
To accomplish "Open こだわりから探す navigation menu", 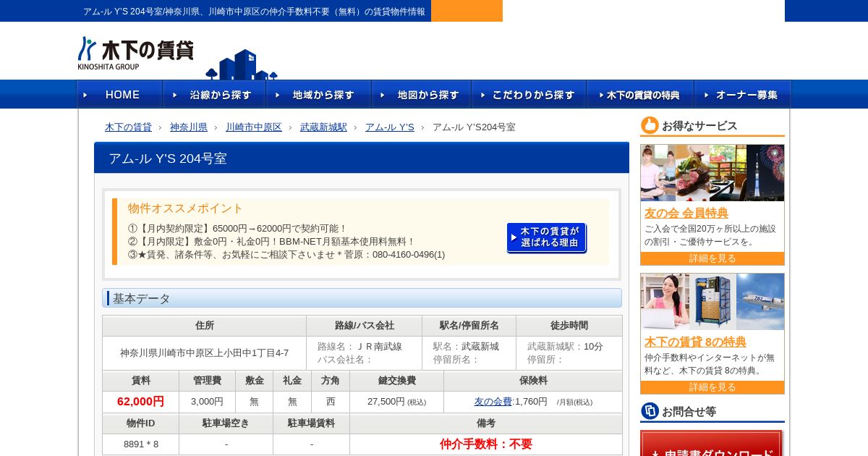I will tap(529, 94).
